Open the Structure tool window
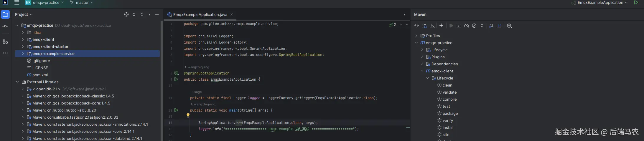Screen dimensions: 644x141 (5, 42)
